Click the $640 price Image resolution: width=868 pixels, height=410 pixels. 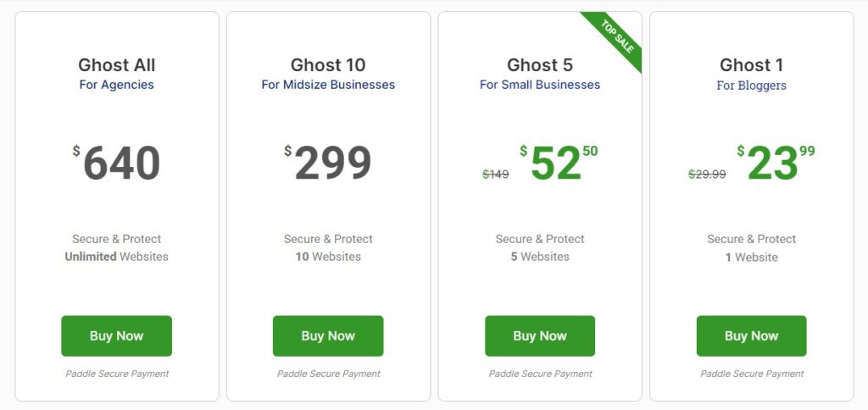point(116,163)
